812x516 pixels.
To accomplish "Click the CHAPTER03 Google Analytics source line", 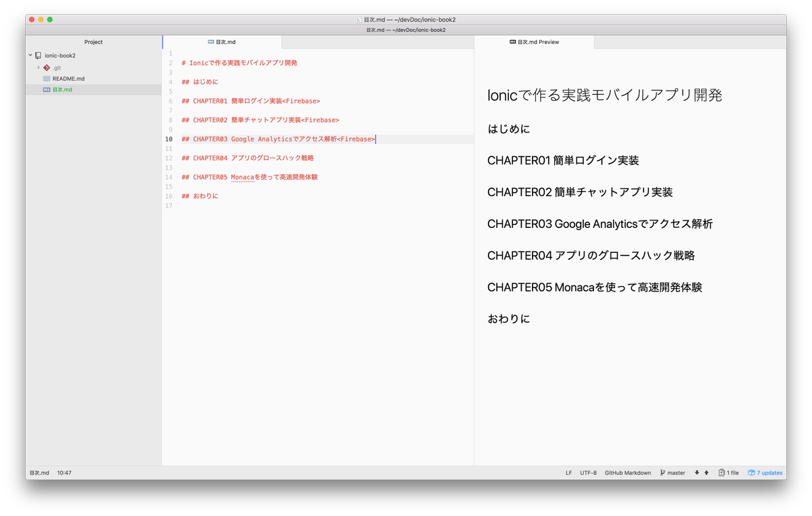I will tap(278, 139).
